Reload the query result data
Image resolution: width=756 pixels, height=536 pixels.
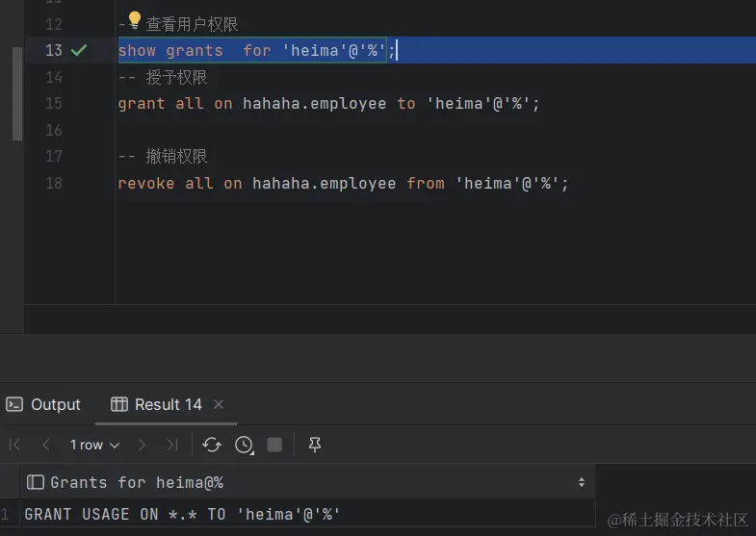click(212, 445)
